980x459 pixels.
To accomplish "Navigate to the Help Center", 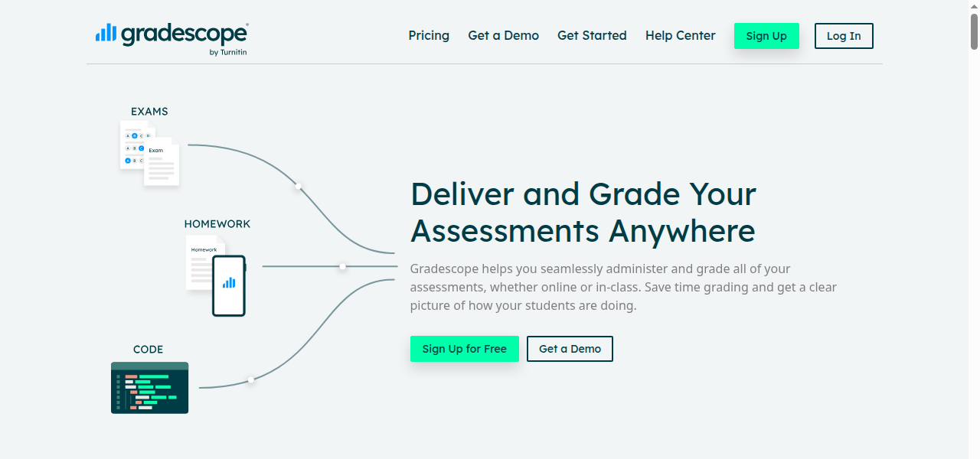I will tap(680, 35).
